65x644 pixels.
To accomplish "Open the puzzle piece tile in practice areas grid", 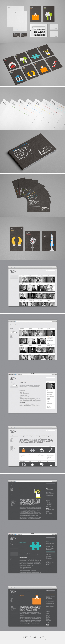I will [x=32, y=450].
